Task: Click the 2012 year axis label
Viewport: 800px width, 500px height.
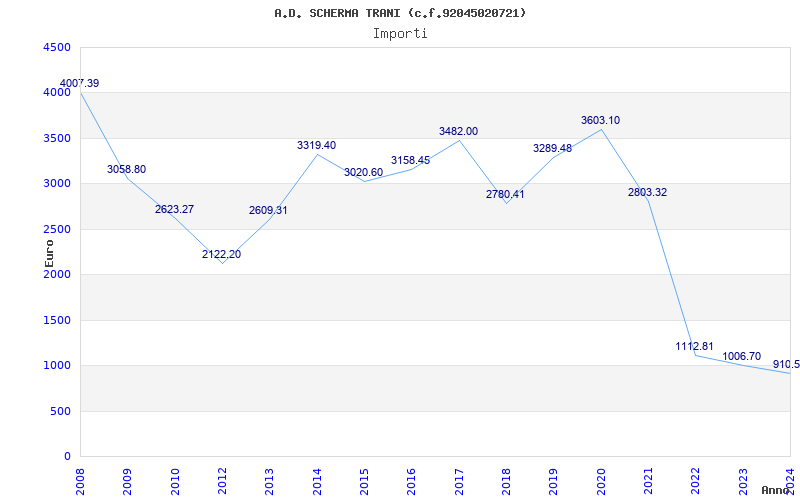Action: (222, 481)
